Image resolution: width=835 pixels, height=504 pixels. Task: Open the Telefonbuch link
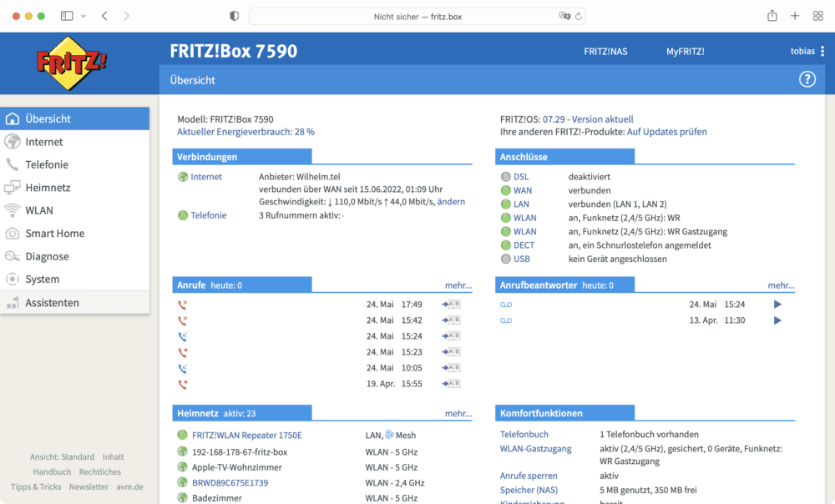[524, 434]
